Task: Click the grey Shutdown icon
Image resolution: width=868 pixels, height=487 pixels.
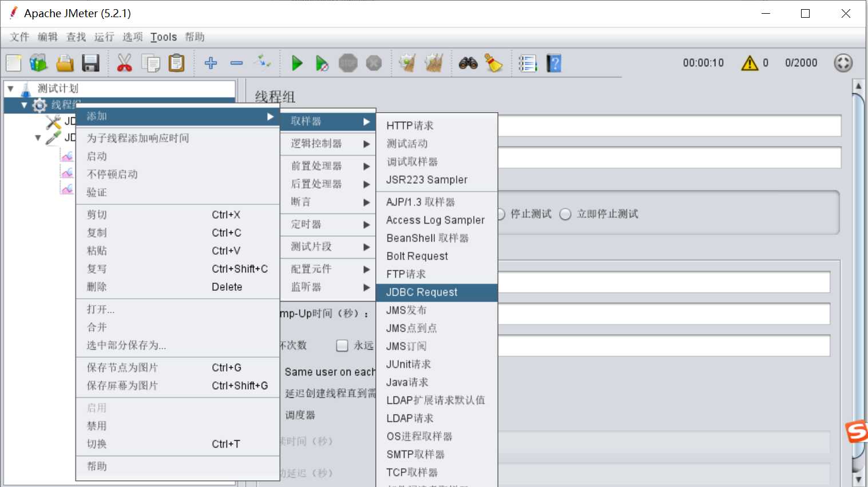Action: click(x=374, y=63)
